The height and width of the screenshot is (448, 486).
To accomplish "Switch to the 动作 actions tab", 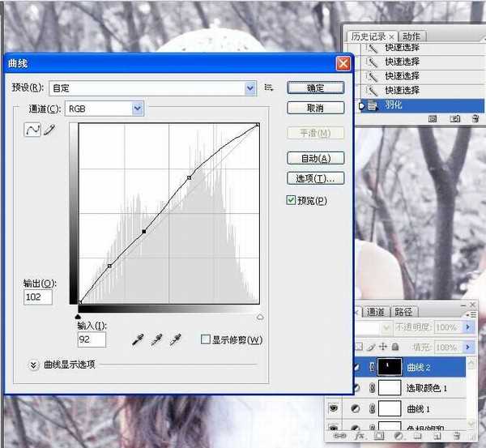I will [411, 36].
